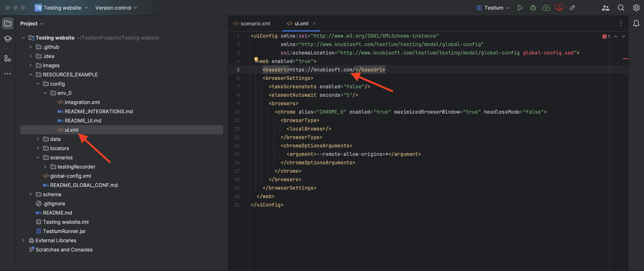Viewport: 644px width, 271px height.
Task: Open the Learn graduation cap tool window
Action: (8, 39)
